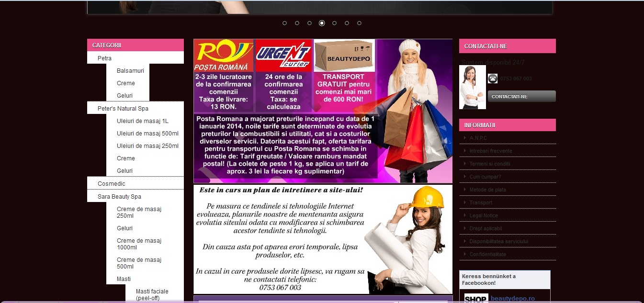Open beautydepo.ro Facebook page link
The height and width of the screenshot is (303, 644).
coord(512,299)
